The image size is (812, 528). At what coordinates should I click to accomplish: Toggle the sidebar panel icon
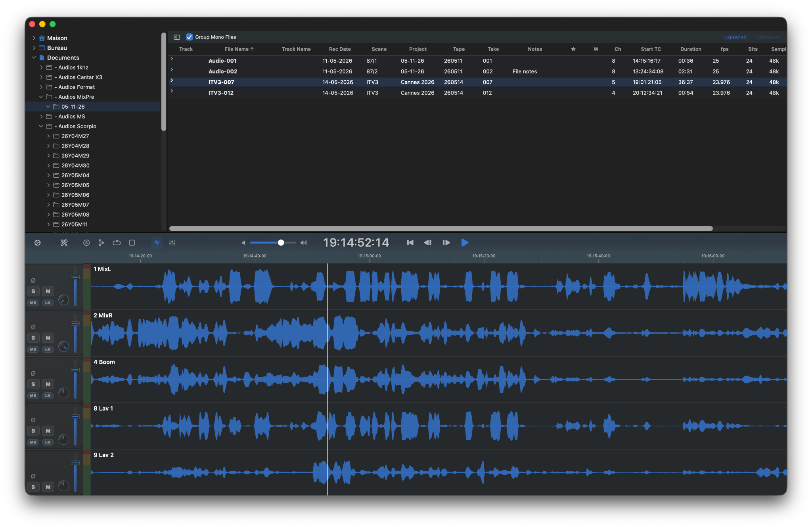click(x=177, y=37)
